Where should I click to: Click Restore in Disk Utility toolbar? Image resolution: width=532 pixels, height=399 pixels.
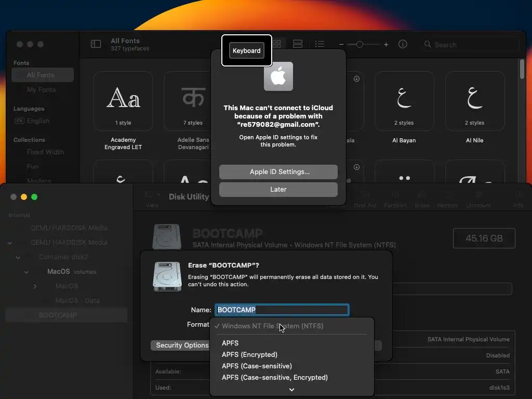(x=447, y=199)
